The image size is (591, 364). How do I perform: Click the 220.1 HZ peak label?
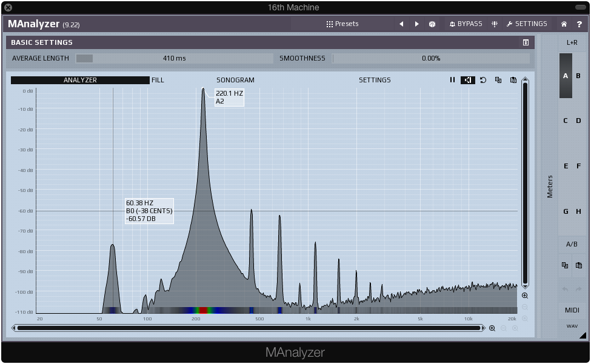click(x=229, y=97)
